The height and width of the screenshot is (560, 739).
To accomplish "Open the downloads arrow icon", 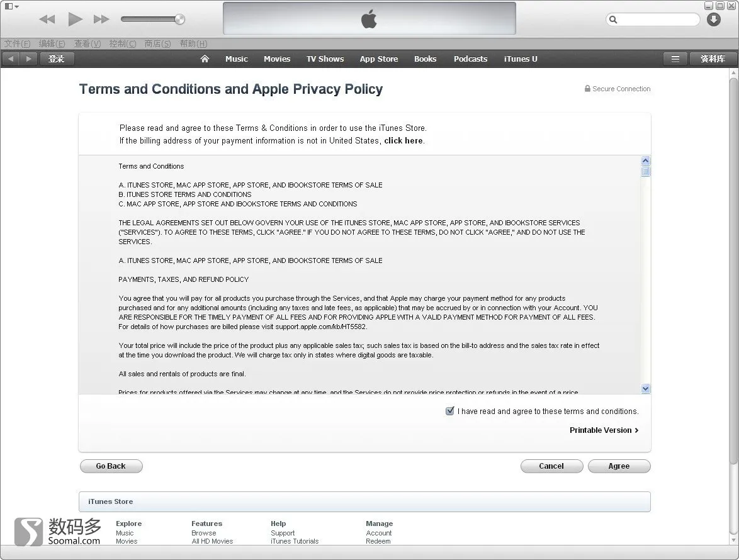I will pos(714,20).
